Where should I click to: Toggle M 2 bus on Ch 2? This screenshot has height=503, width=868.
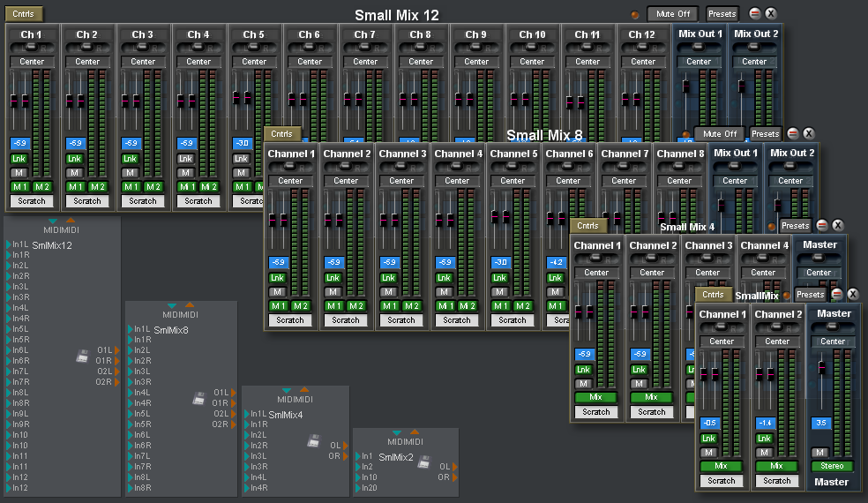[x=97, y=187]
